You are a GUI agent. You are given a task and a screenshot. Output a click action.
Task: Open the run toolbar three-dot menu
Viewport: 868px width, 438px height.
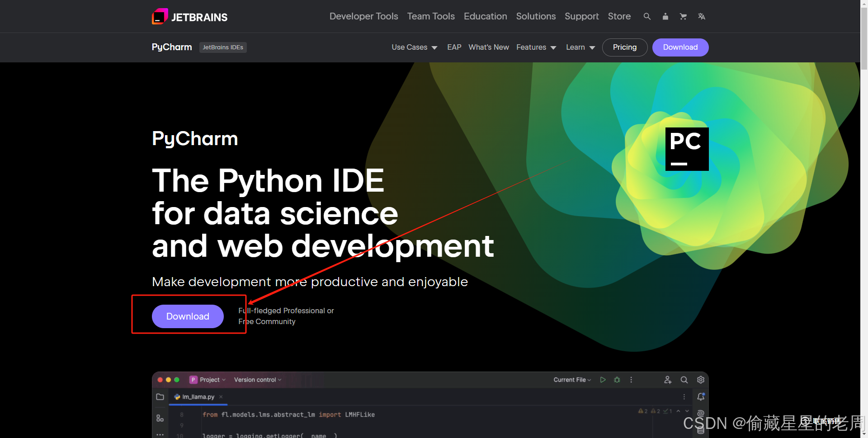tap(631, 380)
